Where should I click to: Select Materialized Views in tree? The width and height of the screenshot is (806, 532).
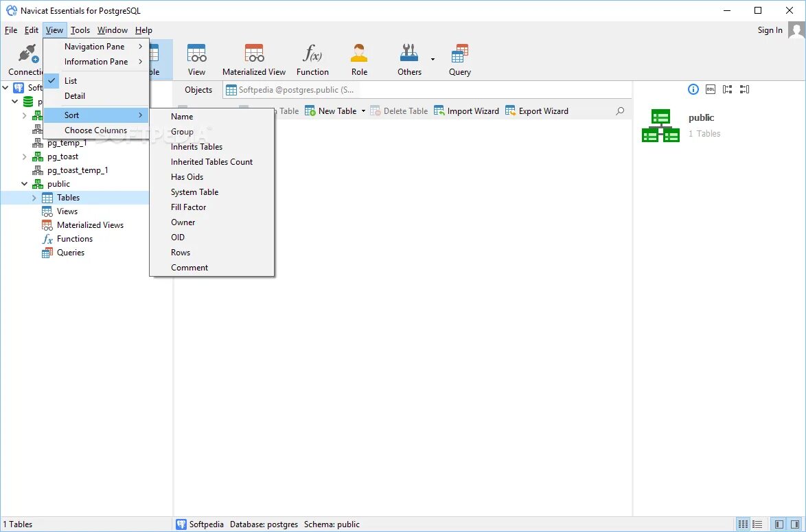point(90,225)
